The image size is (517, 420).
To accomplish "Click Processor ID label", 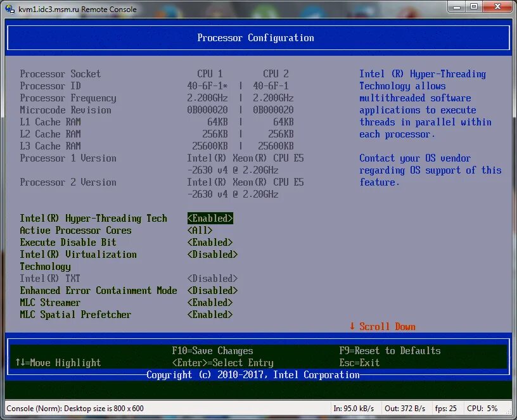I will point(50,86).
